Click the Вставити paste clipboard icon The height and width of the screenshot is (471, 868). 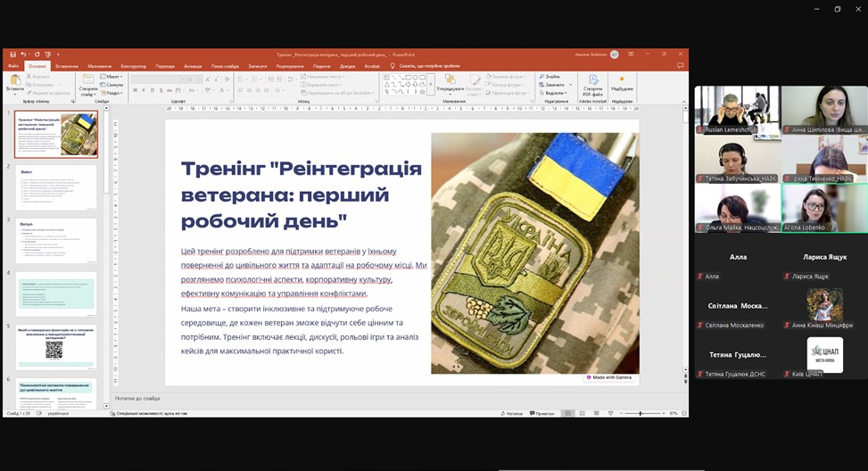[15, 80]
